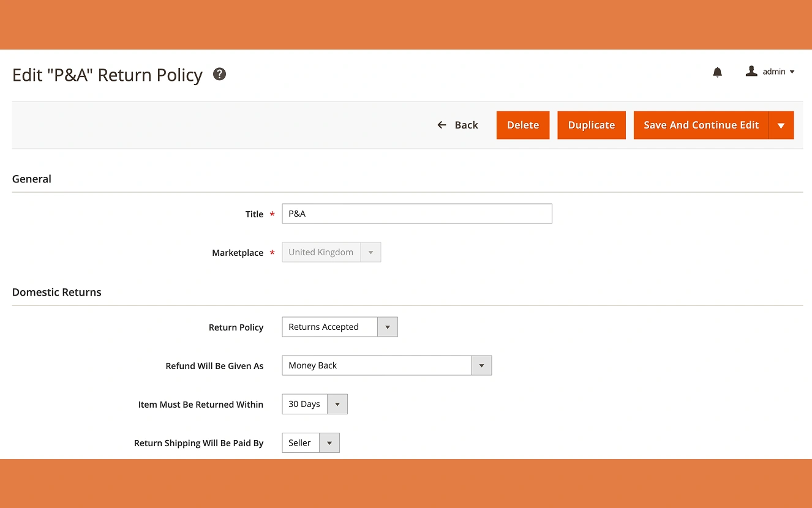Click the Return Shipping Will Be Paid By label
Image resolution: width=812 pixels, height=508 pixels.
click(x=199, y=443)
